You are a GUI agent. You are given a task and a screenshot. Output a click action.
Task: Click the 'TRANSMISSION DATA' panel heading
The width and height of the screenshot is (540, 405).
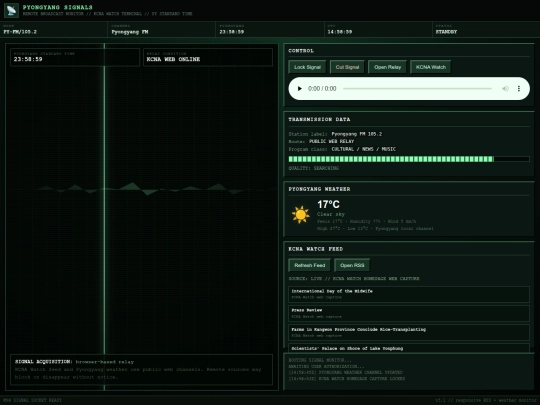(x=319, y=120)
